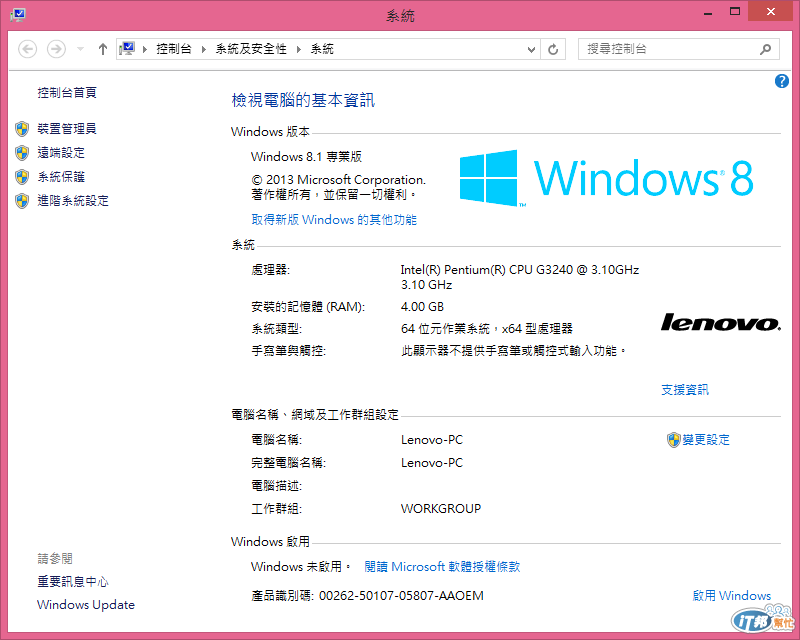The height and width of the screenshot is (640, 800).
Task: Click shield icon beside 系統保護
Action: (x=22, y=177)
